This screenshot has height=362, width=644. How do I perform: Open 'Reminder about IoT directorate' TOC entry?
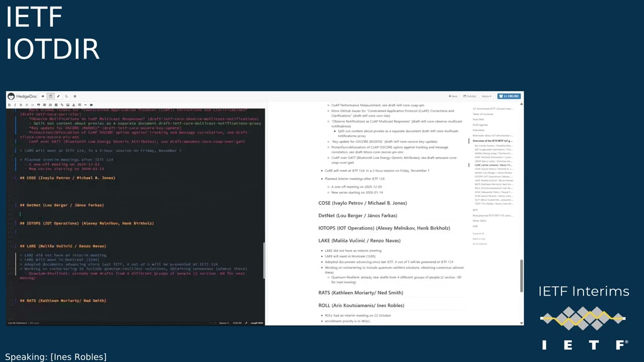tap(493, 135)
